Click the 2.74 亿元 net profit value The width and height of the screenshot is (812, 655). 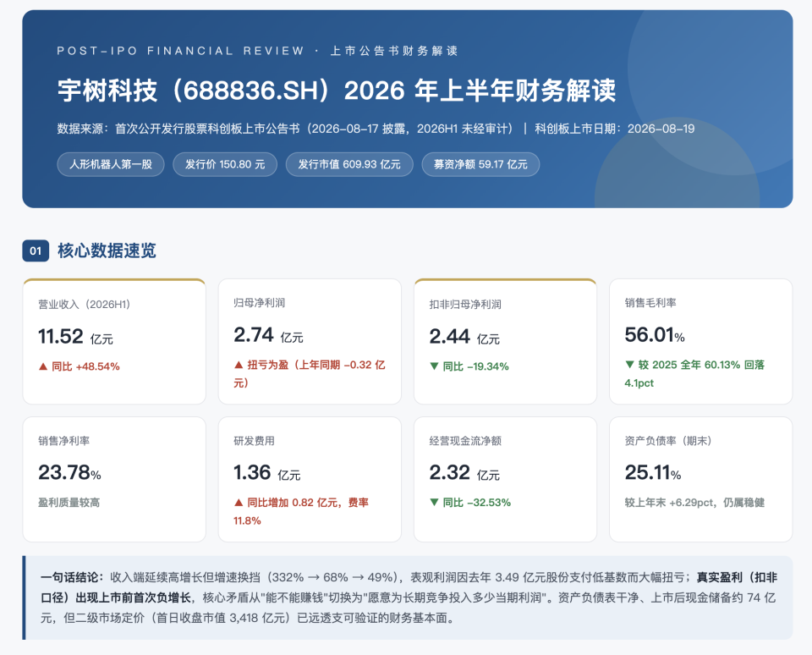tap(269, 335)
